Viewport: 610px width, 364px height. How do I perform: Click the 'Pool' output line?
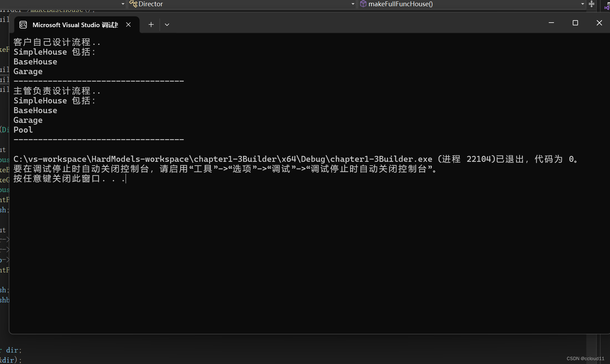23,130
